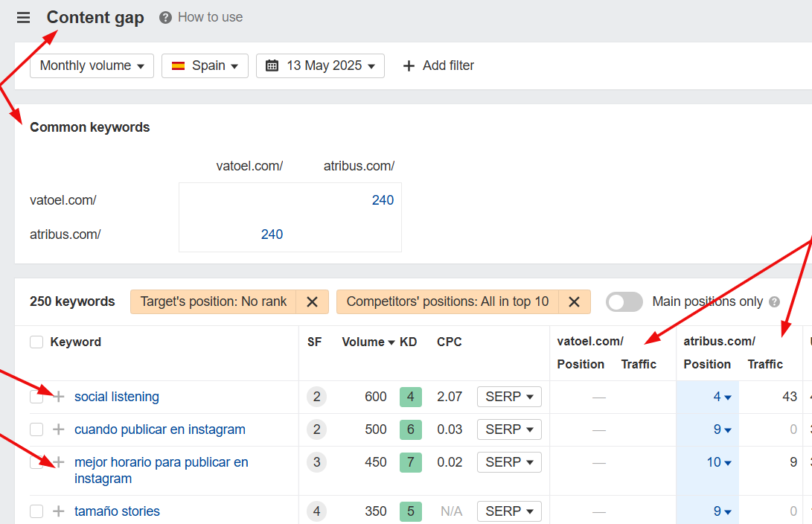Click plus icon next to tamaño stories
The height and width of the screenshot is (524, 812).
coord(59,511)
